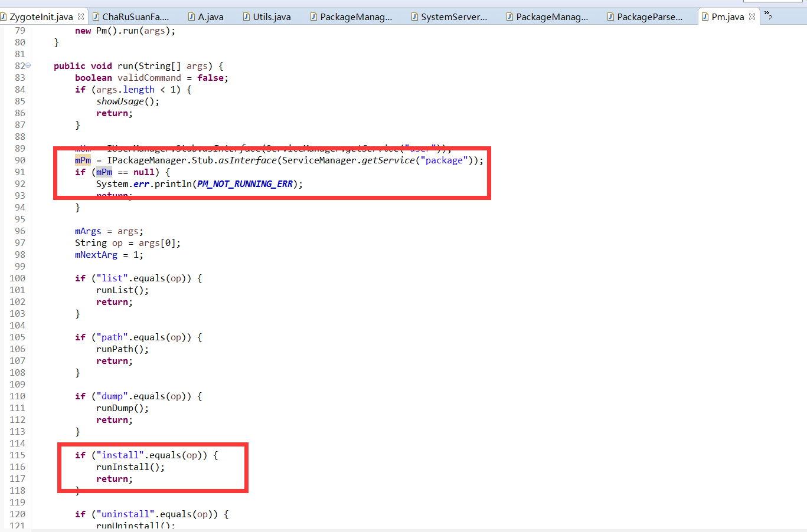Click the runList() call
The image size is (807, 532).
pyautogui.click(x=123, y=290)
